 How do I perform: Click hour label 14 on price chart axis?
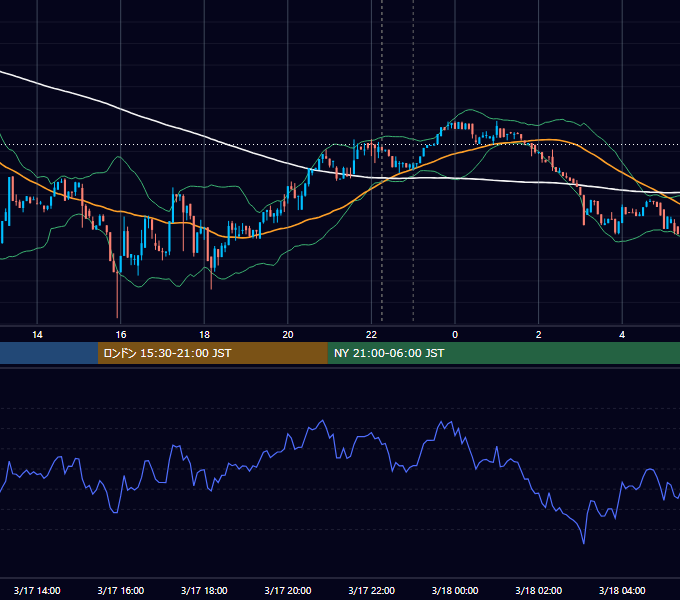37,335
